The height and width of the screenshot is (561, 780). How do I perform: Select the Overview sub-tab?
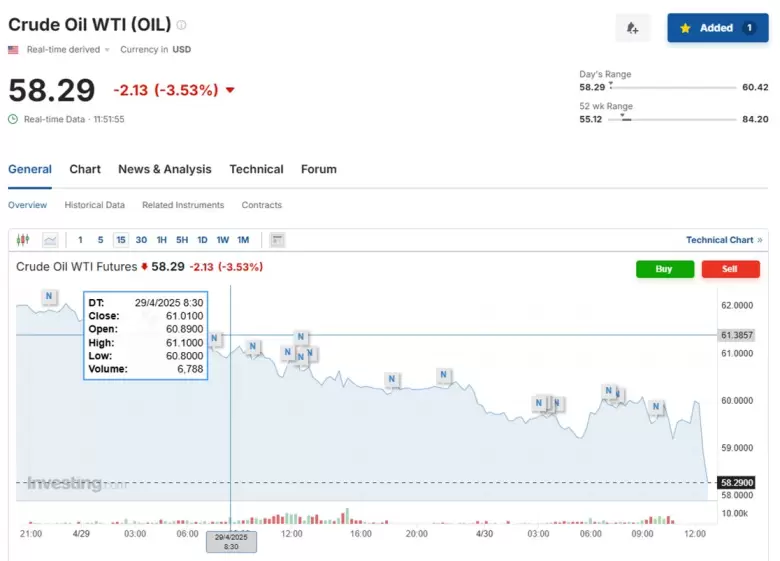(27, 205)
